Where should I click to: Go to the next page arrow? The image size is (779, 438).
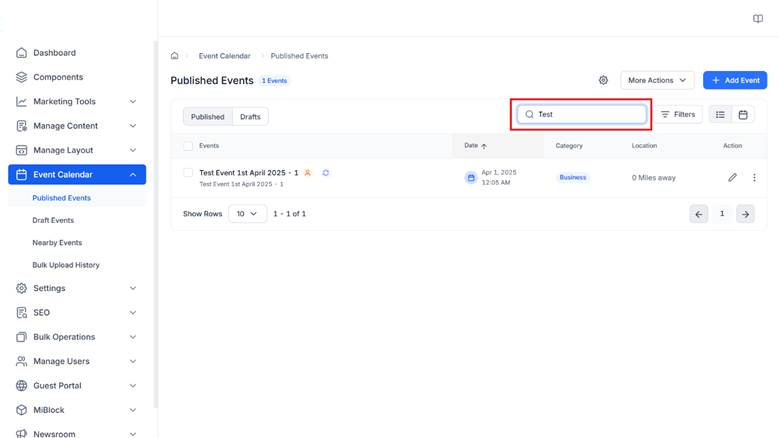[745, 214]
